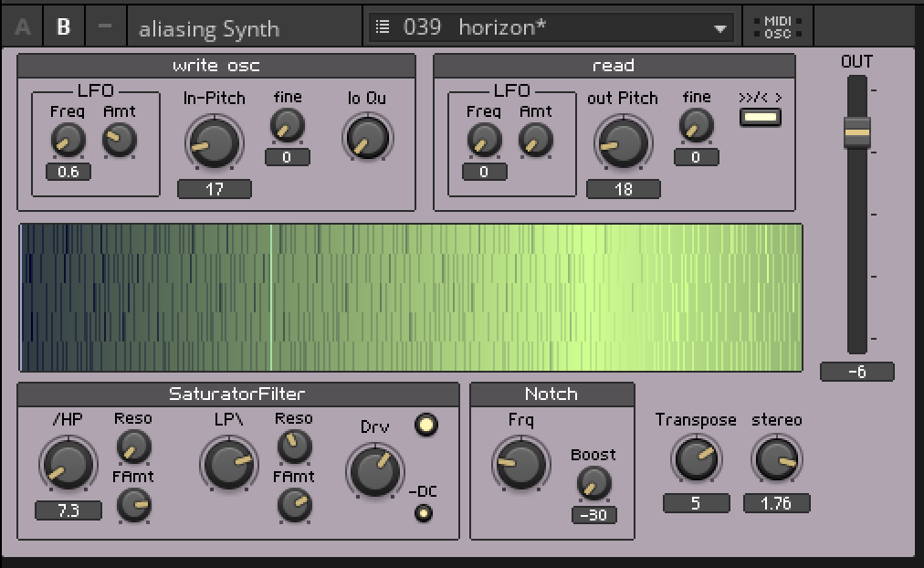Viewport: 924px width, 568px height.
Task: Click the Boost value field -30
Action: [x=594, y=515]
